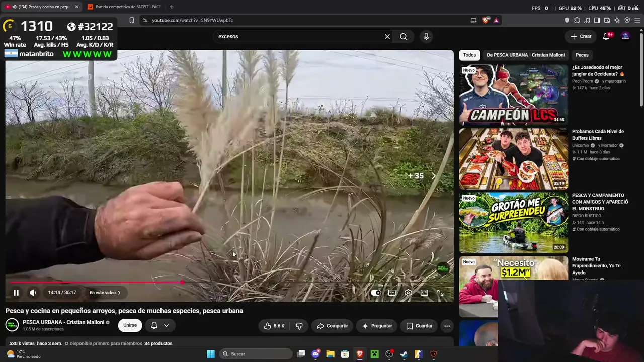Click the Compartir share button
The image size is (644, 362).
click(x=332, y=326)
